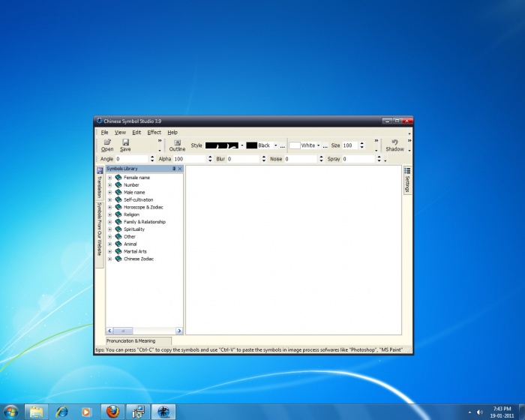Open the White color dropdown
The image size is (525, 420).
pos(319,145)
